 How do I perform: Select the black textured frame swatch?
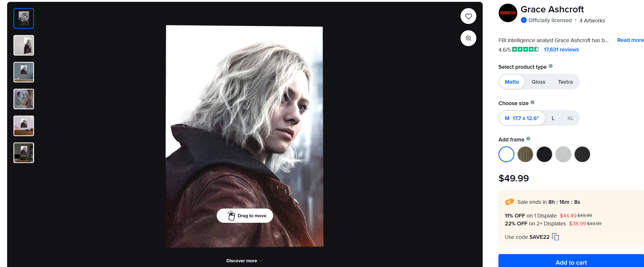click(544, 154)
